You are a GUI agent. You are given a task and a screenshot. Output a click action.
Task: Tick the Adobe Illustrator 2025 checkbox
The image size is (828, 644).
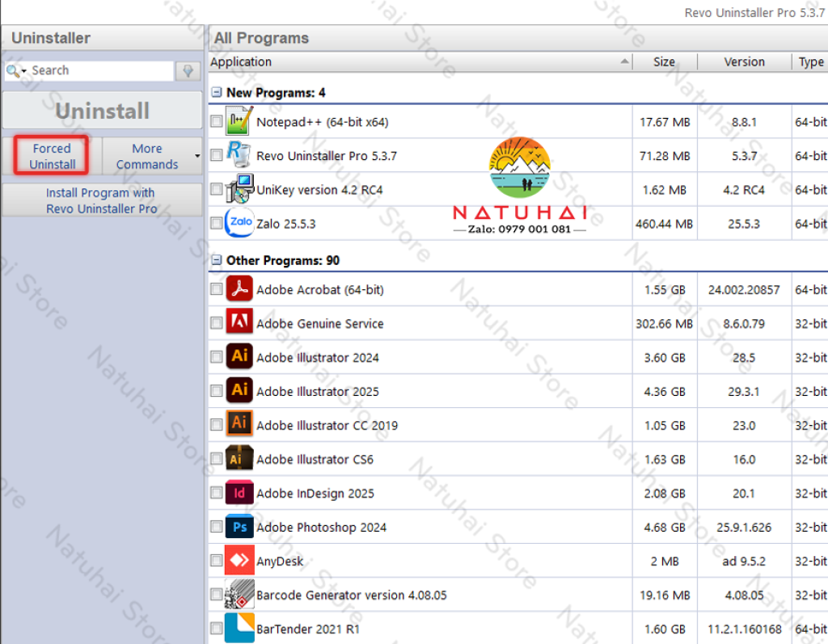click(216, 391)
